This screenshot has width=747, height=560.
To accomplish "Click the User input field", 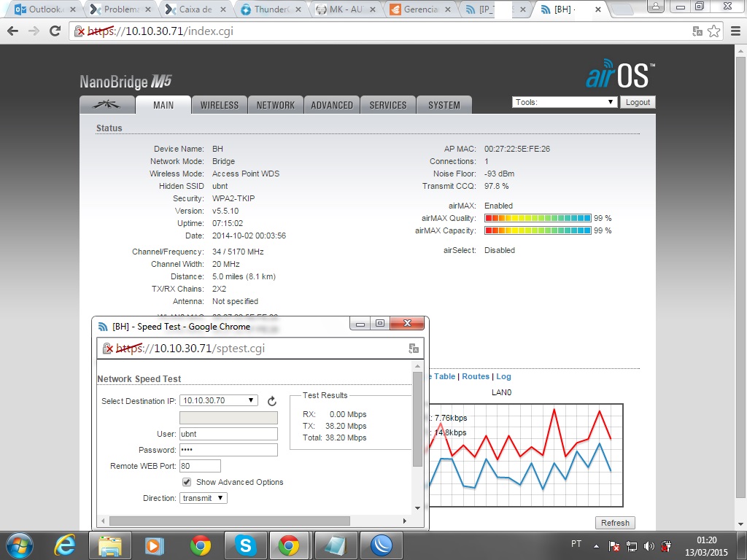I will point(228,434).
